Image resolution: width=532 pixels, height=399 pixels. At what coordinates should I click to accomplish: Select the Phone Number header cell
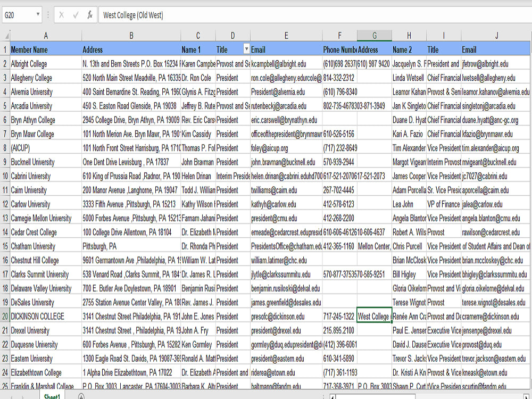pyautogui.click(x=339, y=49)
